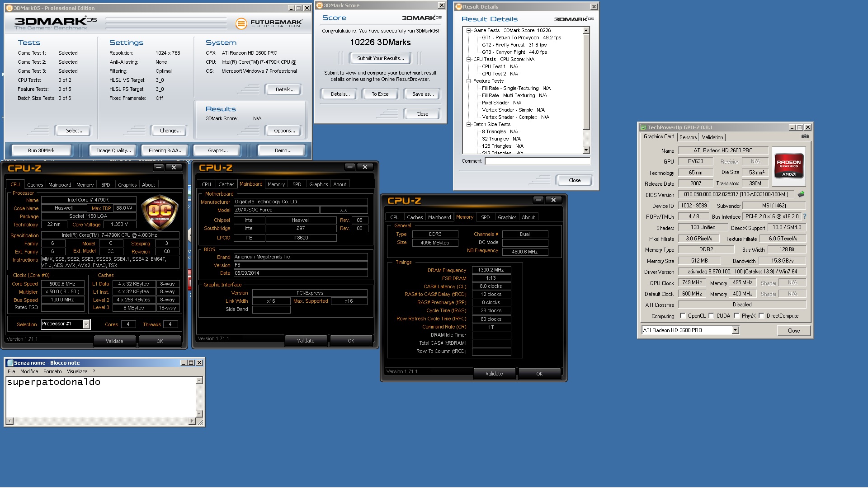The image size is (868, 488).
Task: Click the Notepad vertical scroll down arrow
Action: [199, 413]
